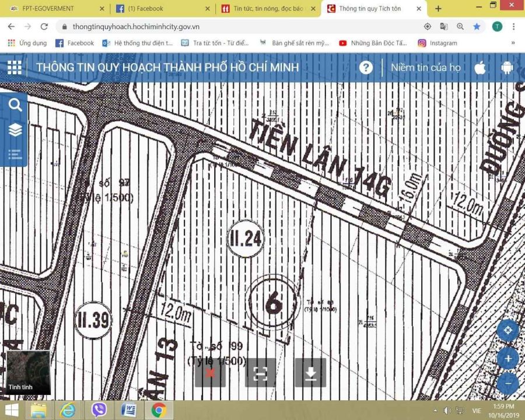Expand the hidden bookmarks chevron
The height and width of the screenshot is (420, 525).
513,43
